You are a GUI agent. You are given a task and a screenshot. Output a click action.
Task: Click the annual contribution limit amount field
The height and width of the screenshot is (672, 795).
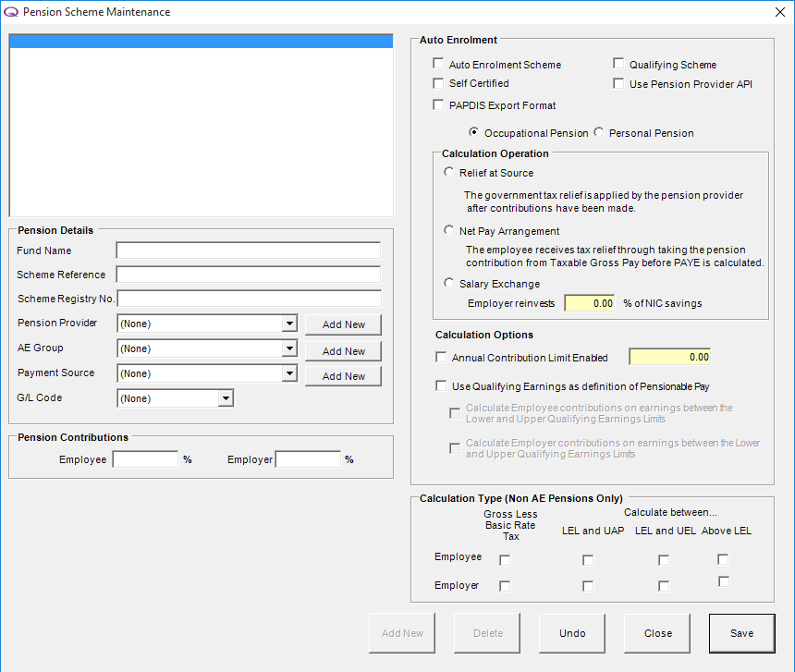670,357
